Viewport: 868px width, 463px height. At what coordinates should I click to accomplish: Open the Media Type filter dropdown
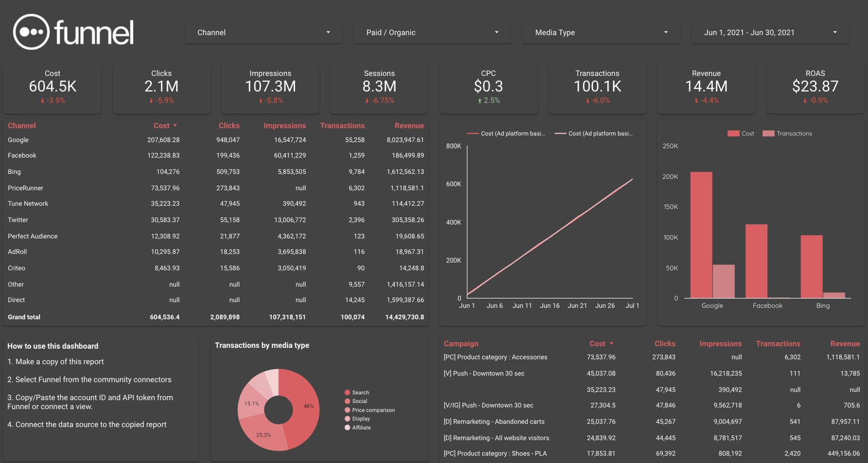click(601, 32)
